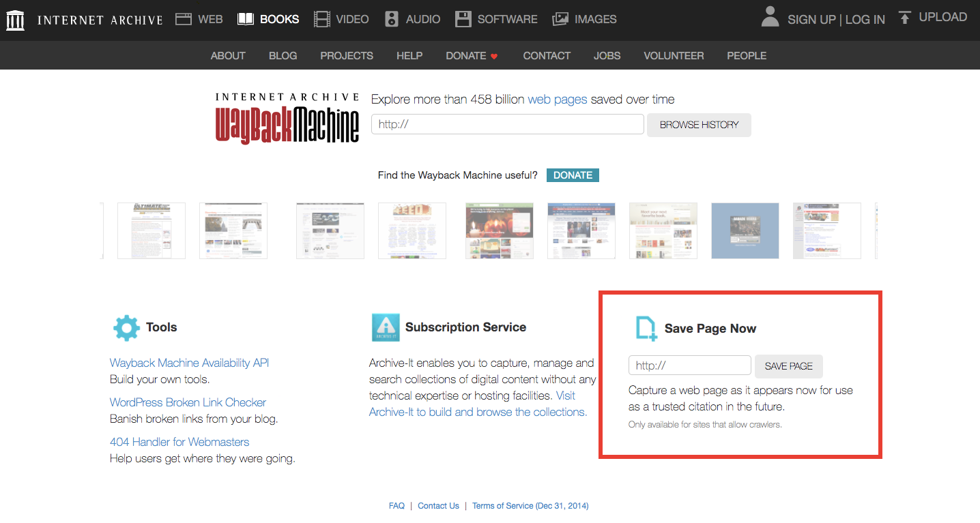Image resolution: width=980 pixels, height=523 pixels.
Task: Open the Images icon
Action: (x=560, y=19)
